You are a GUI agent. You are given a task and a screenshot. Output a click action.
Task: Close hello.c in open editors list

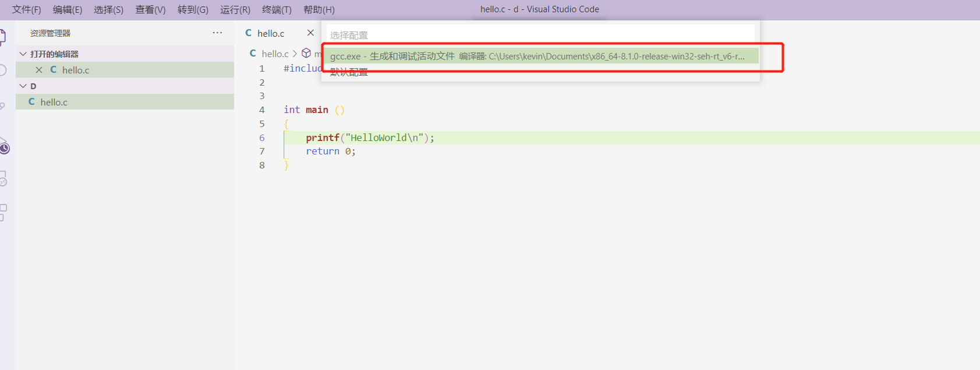39,70
